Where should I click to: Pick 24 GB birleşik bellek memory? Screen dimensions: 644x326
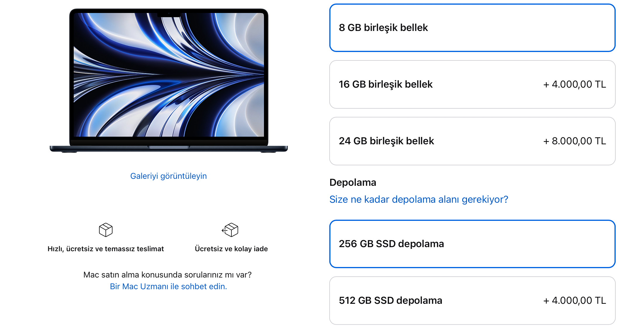click(x=472, y=141)
